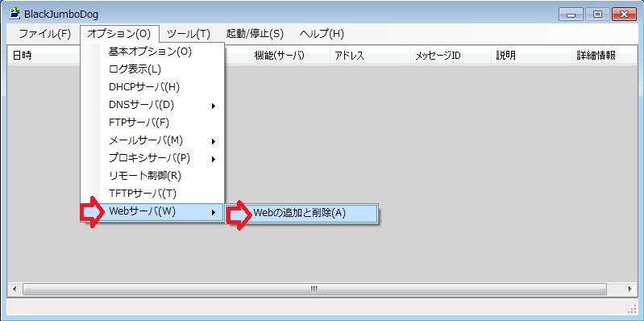Minimize the BlackJumboDog window
This screenshot has width=644, height=321.
(x=571, y=15)
